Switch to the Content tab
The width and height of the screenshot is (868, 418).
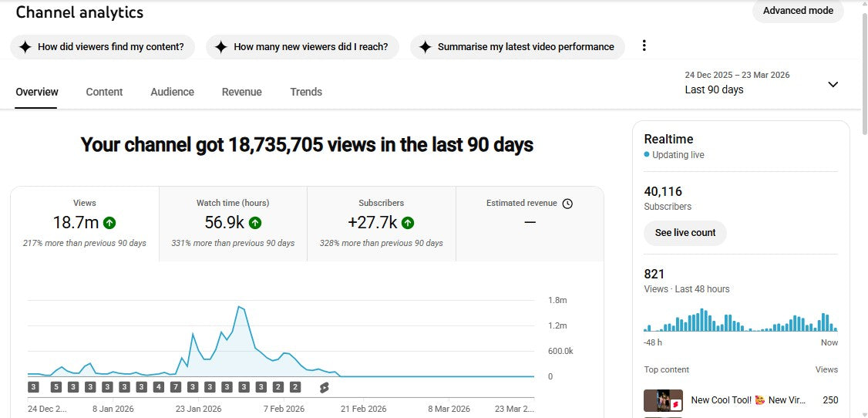[104, 92]
